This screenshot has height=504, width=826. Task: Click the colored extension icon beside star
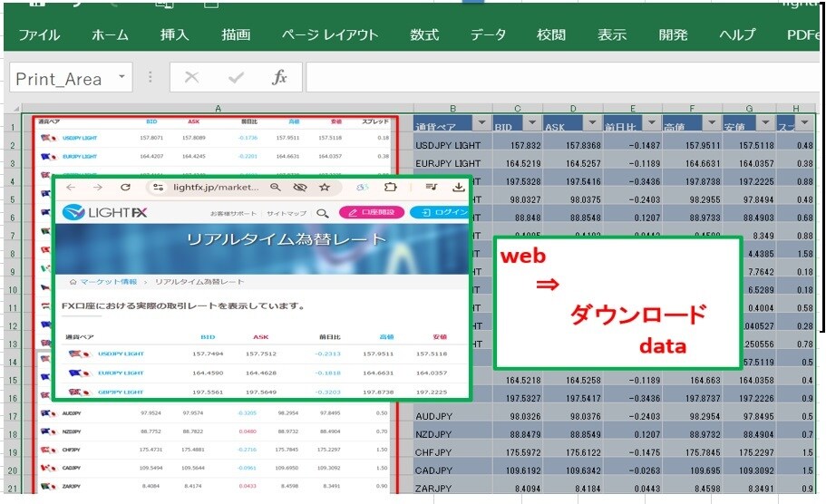363,187
